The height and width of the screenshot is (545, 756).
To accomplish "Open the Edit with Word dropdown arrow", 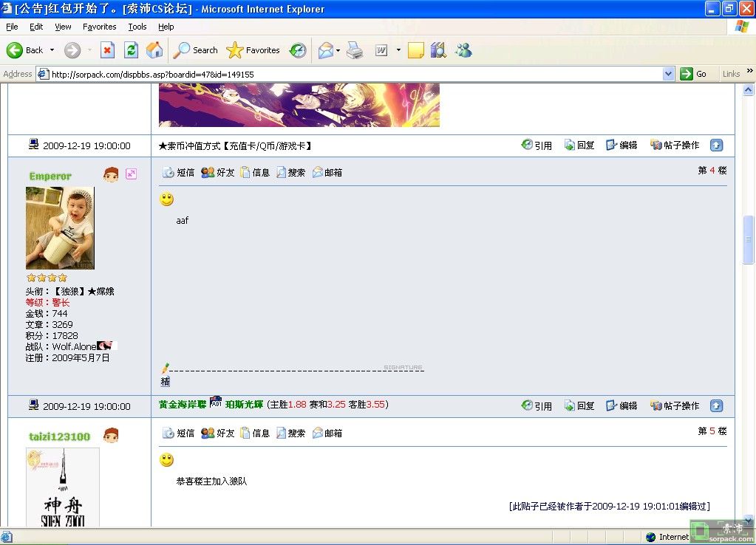I will pyautogui.click(x=397, y=50).
